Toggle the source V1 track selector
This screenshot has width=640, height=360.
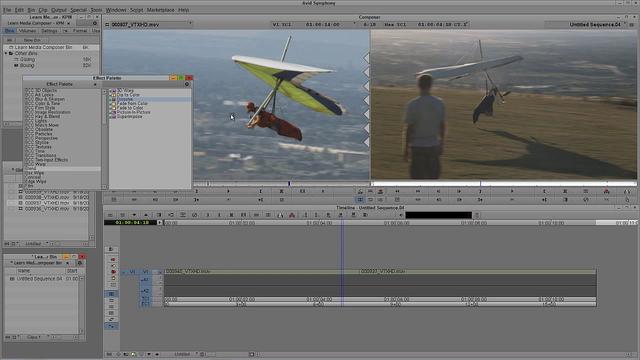coord(132,272)
